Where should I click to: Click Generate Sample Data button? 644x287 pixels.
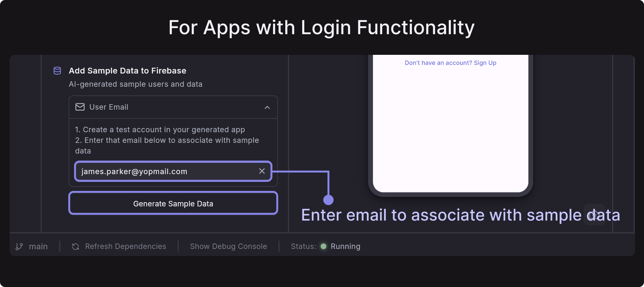coord(173,203)
